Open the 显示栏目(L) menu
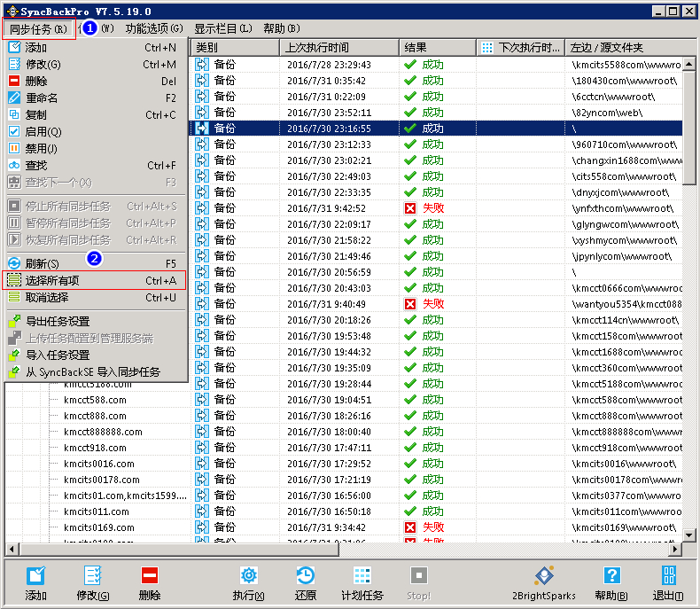The height and width of the screenshot is (609, 700). (x=222, y=28)
